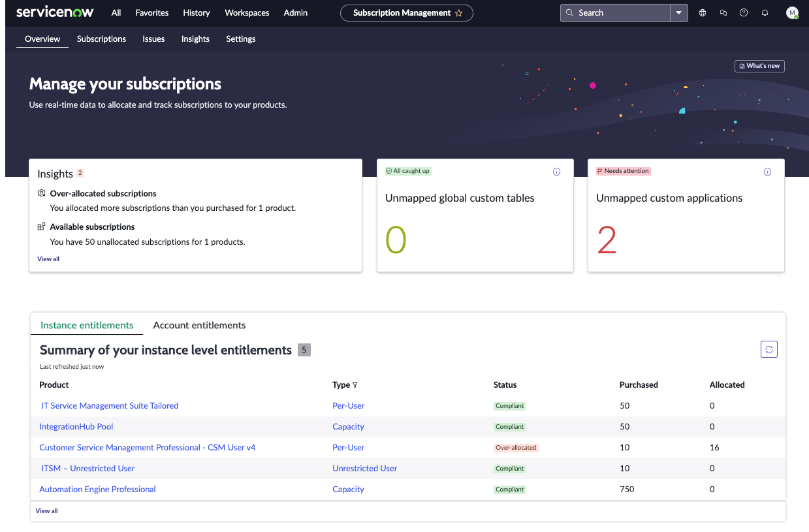Click info icon on Unmapped custom applications

[768, 172]
